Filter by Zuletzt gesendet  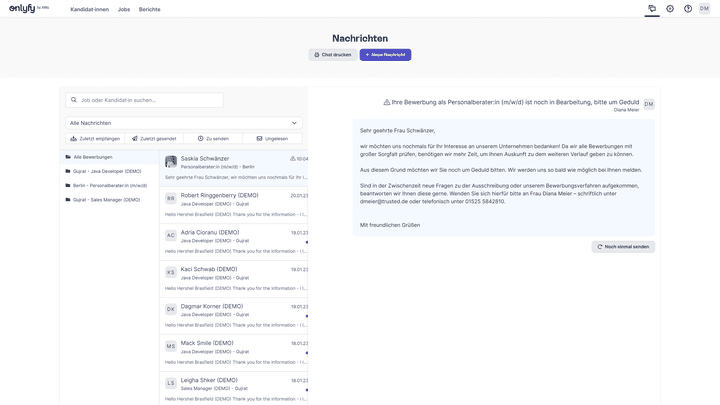click(154, 138)
